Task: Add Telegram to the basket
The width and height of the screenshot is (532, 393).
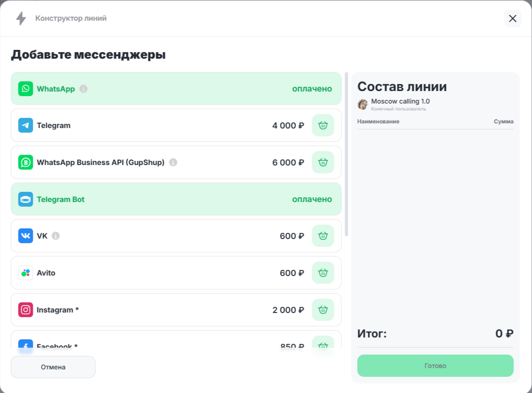Action: click(x=323, y=125)
